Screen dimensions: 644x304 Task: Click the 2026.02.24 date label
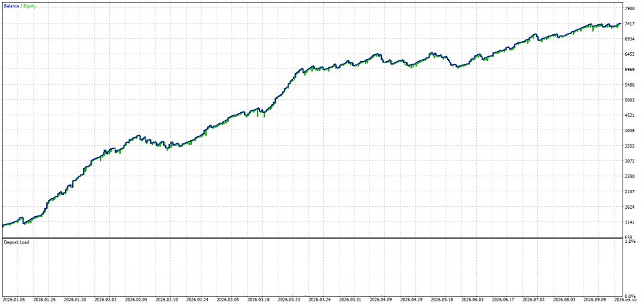[x=198, y=300]
